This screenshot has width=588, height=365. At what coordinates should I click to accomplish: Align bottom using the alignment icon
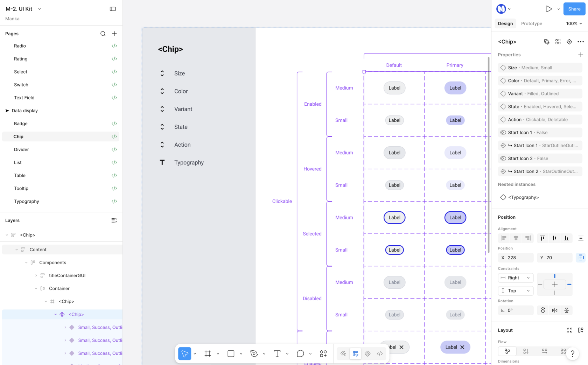[x=566, y=238]
